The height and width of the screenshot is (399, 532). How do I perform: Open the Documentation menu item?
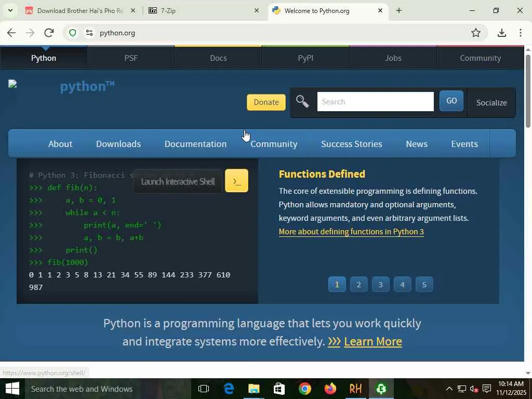[x=195, y=144]
